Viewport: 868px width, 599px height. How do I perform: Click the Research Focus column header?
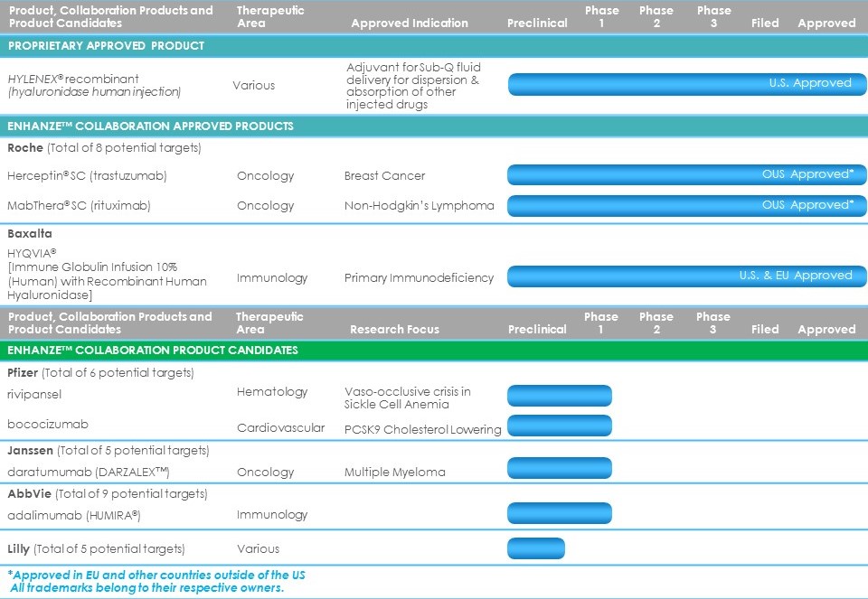[394, 330]
